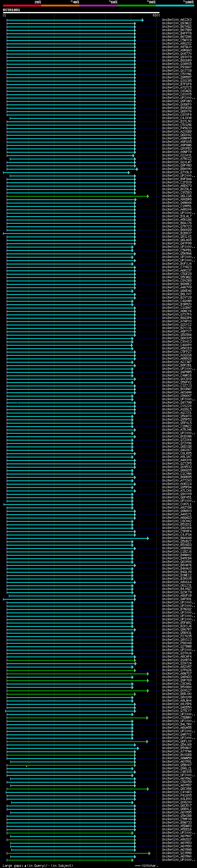Click the alignment bar of UniRef100_A8IZK3

75,20
